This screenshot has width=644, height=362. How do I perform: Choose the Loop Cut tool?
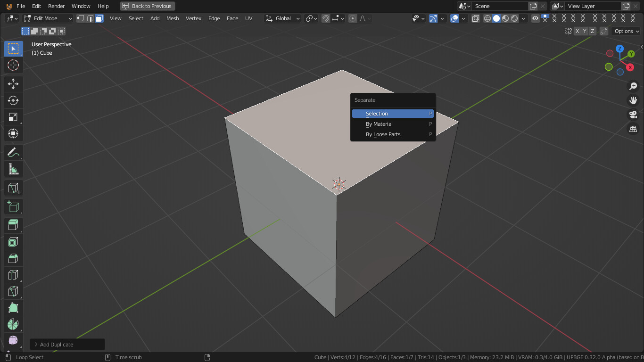click(13, 275)
